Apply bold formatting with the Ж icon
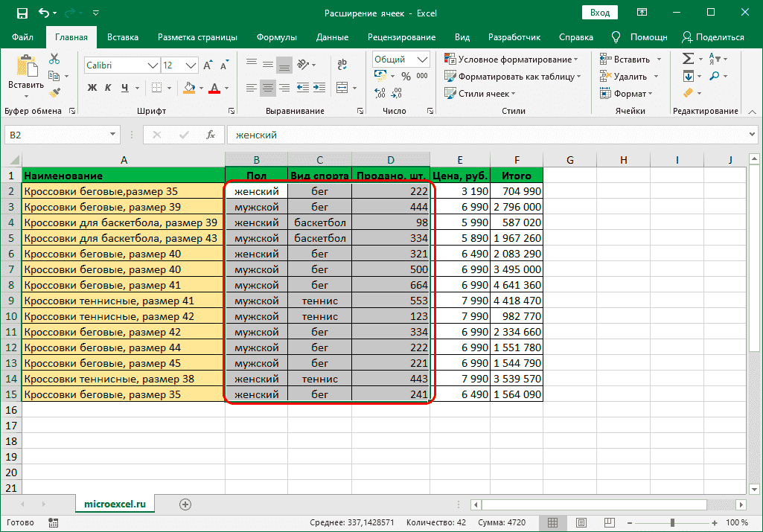 [x=92, y=88]
